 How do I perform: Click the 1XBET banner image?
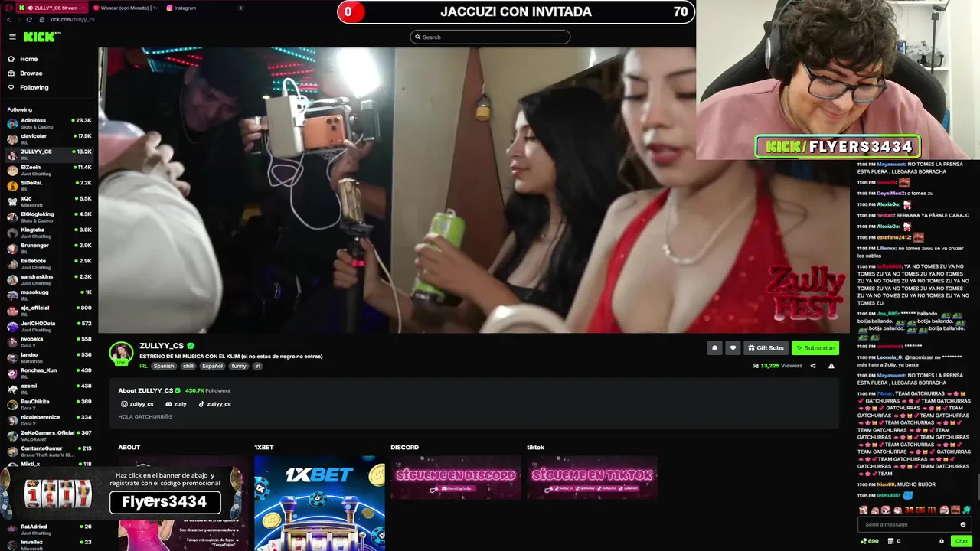(x=319, y=503)
